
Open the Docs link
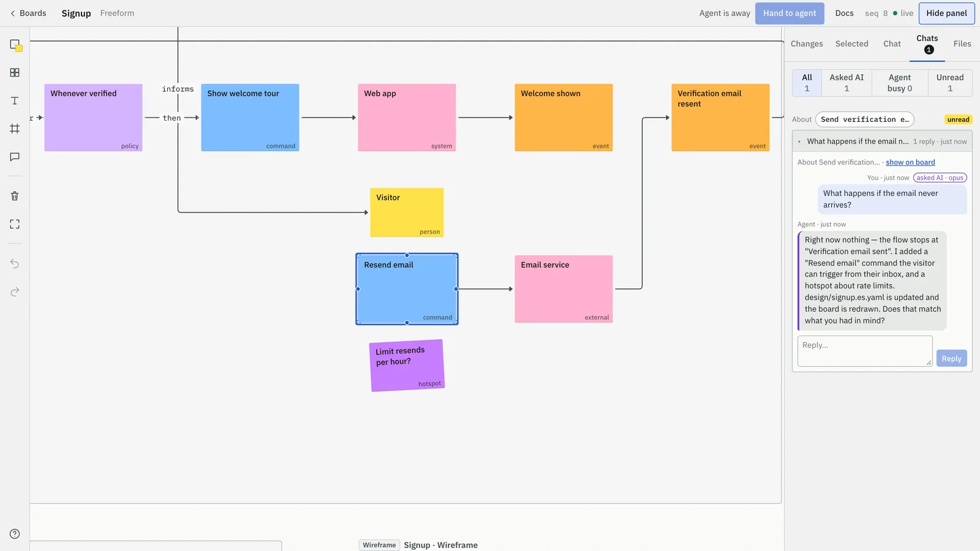tap(844, 13)
